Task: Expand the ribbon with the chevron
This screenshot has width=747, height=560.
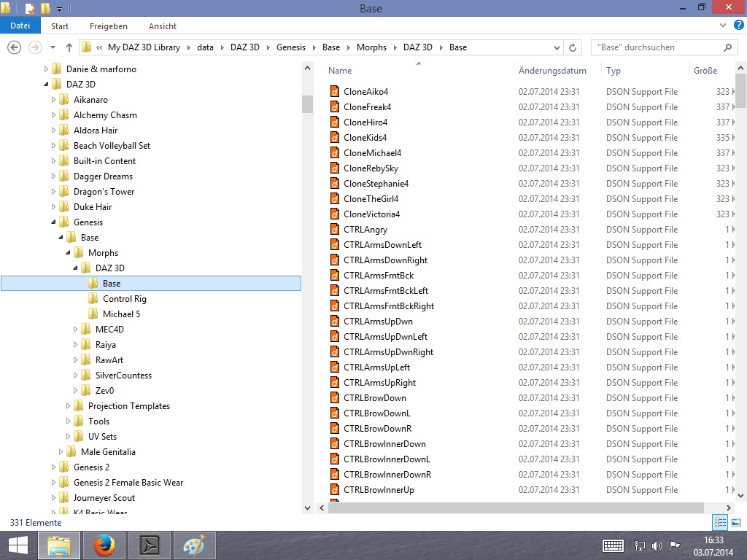Action: (x=723, y=26)
